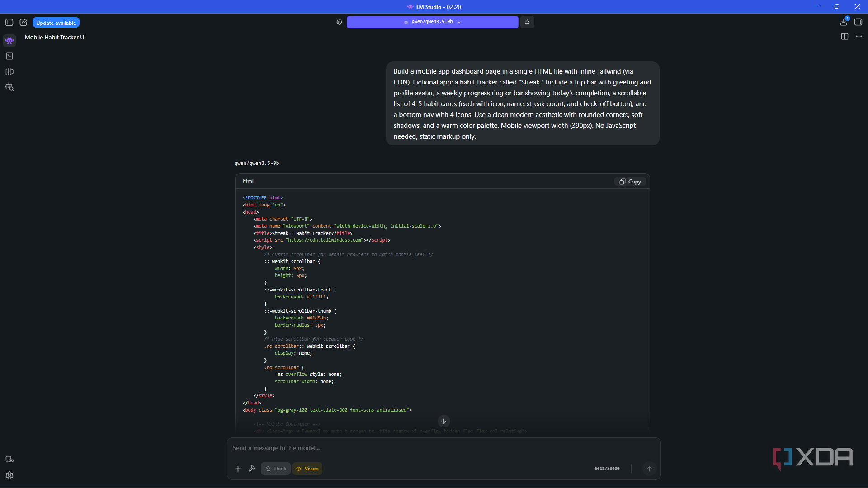
Task: Start a new chat with the compose icon
Action: click(24, 22)
